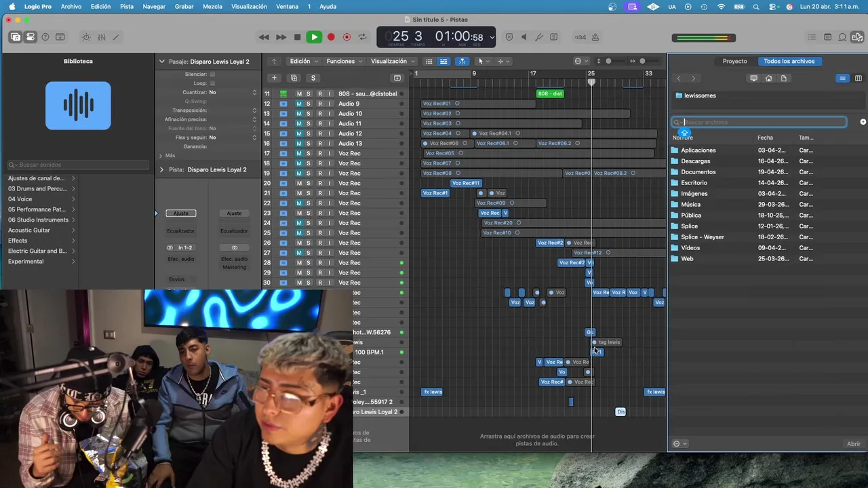This screenshot has width=868, height=488.
Task: Click the left Ecualizador slot in the channel strip
Action: tap(181, 231)
